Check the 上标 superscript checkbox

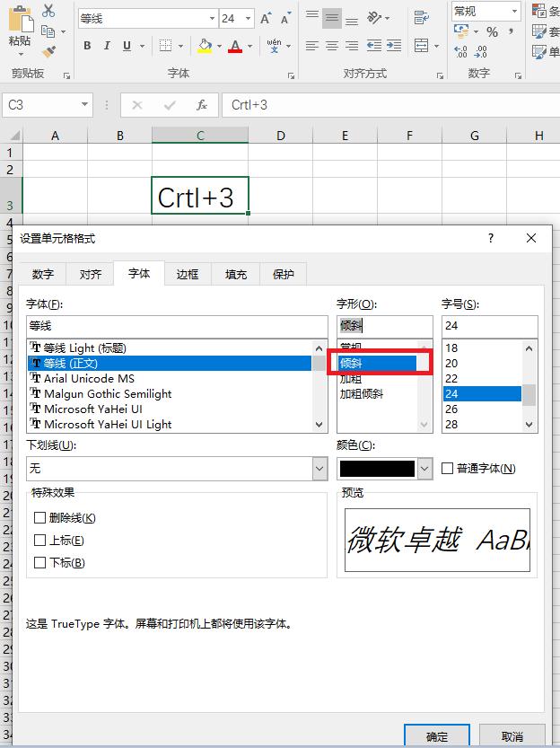click(x=40, y=540)
